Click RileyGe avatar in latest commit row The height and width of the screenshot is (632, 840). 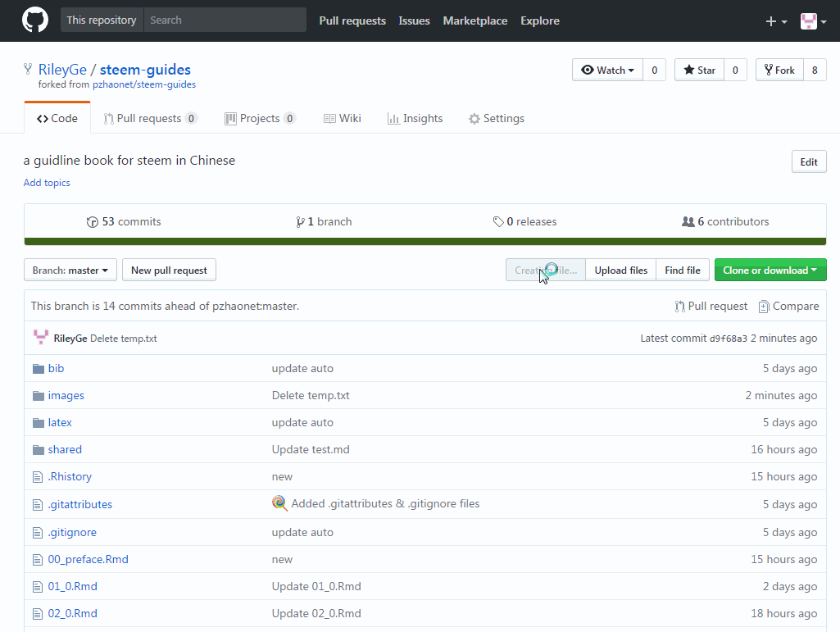point(41,338)
